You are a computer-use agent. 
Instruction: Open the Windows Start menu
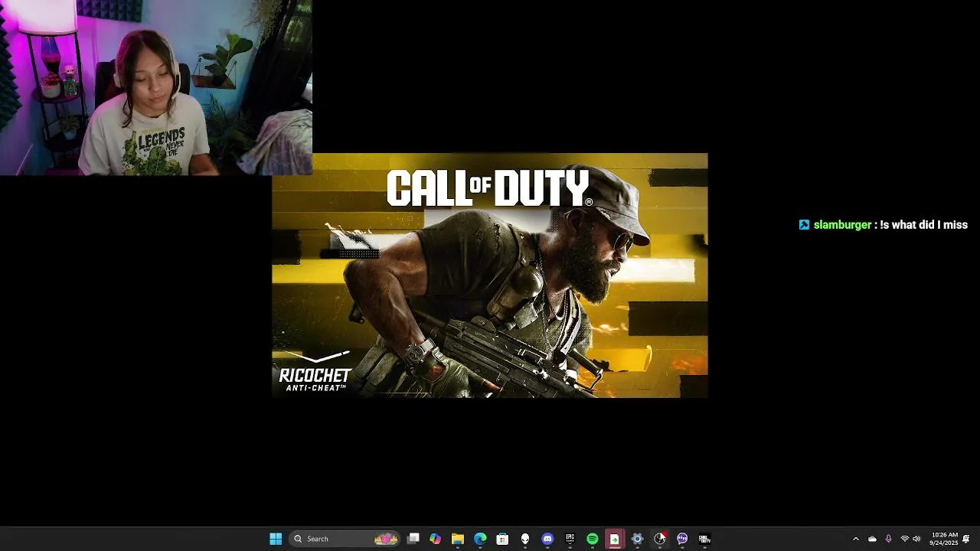(276, 539)
